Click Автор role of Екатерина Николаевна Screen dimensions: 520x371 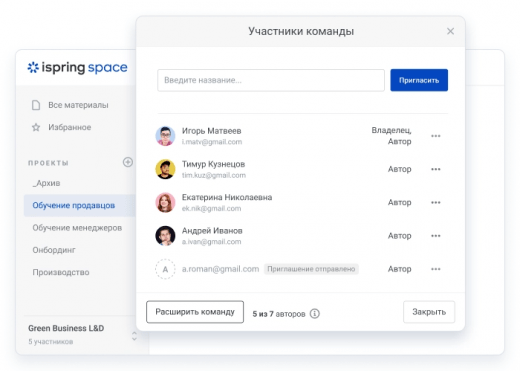tap(400, 203)
